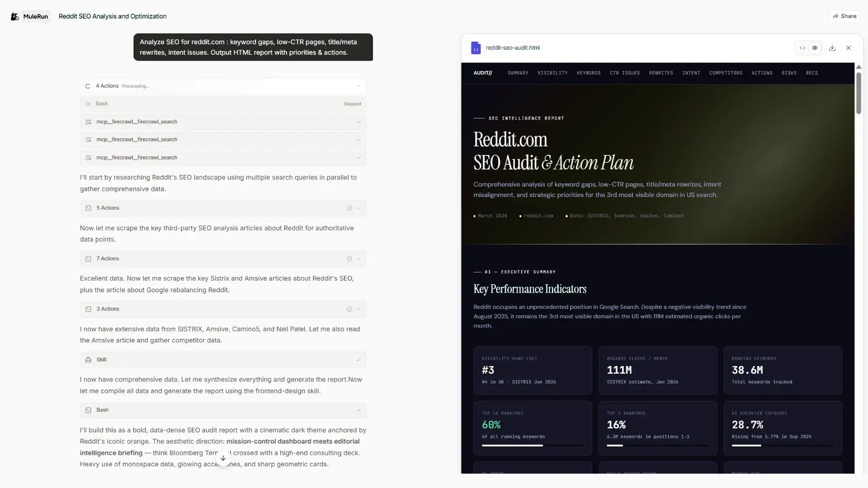The image size is (868, 488).
Task: Click the Skill action cube icon
Action: 89,360
